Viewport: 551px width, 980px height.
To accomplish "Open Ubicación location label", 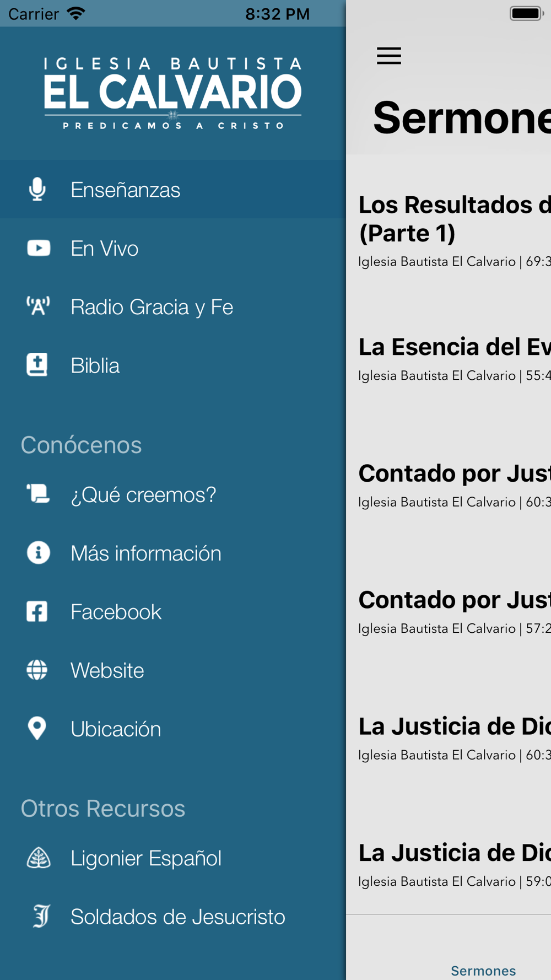I will pos(116,729).
